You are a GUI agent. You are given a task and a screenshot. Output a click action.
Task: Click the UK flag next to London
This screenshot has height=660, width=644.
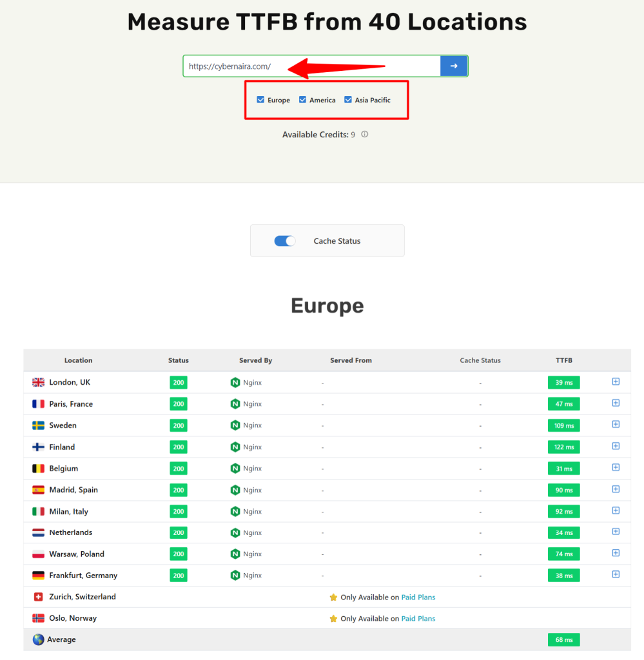pyautogui.click(x=38, y=382)
